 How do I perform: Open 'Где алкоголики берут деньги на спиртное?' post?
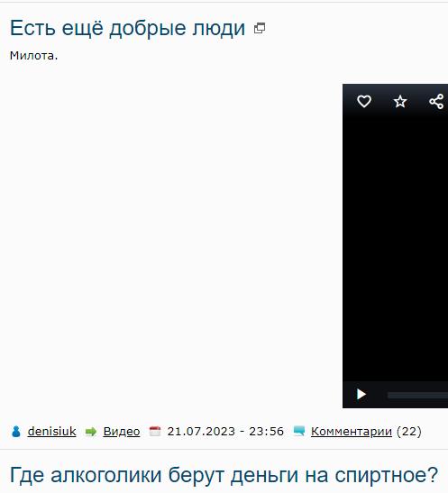coord(224,474)
